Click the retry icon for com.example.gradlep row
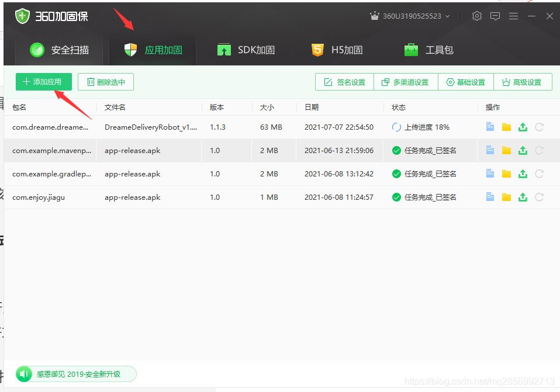This screenshot has height=392, width=560. pos(540,174)
